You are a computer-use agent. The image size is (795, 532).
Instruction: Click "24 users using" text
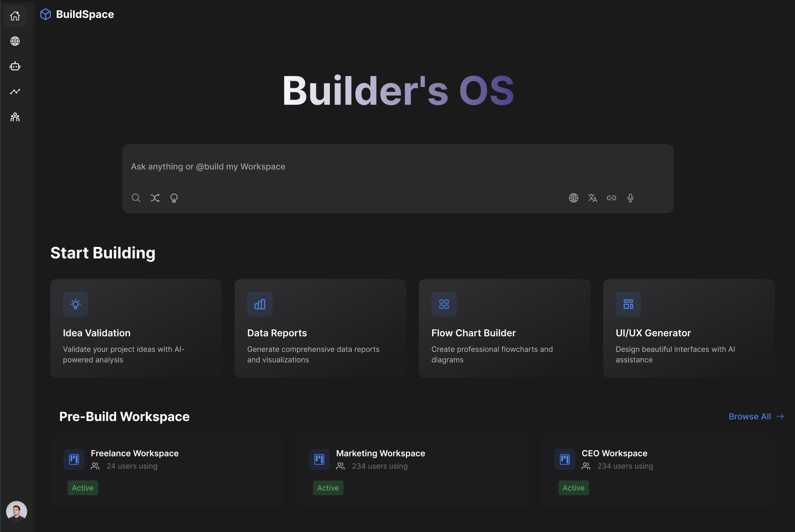pos(132,466)
